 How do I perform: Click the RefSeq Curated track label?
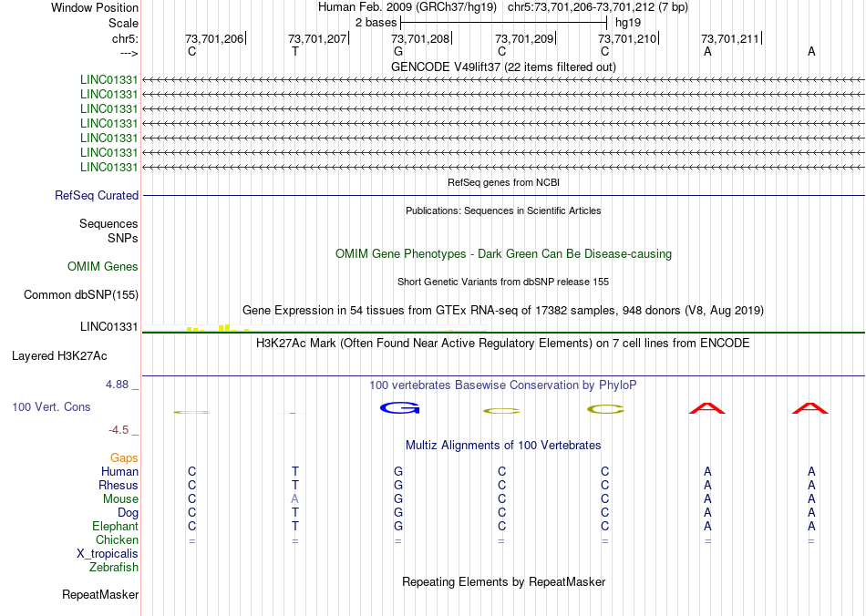click(x=97, y=195)
